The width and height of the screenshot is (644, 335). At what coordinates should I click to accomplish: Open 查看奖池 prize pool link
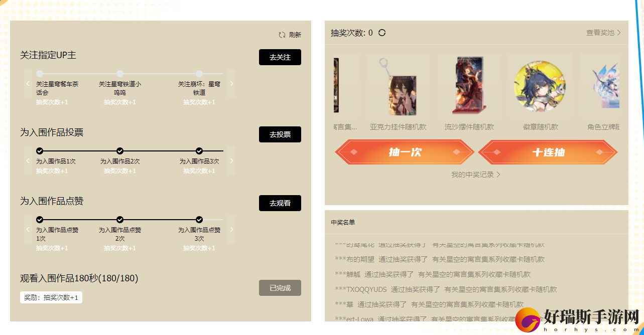[x=603, y=33]
